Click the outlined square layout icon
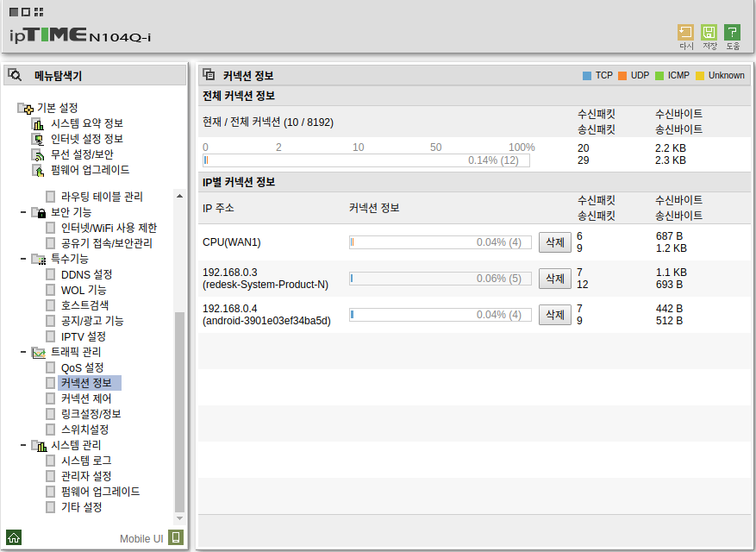 click(26, 12)
